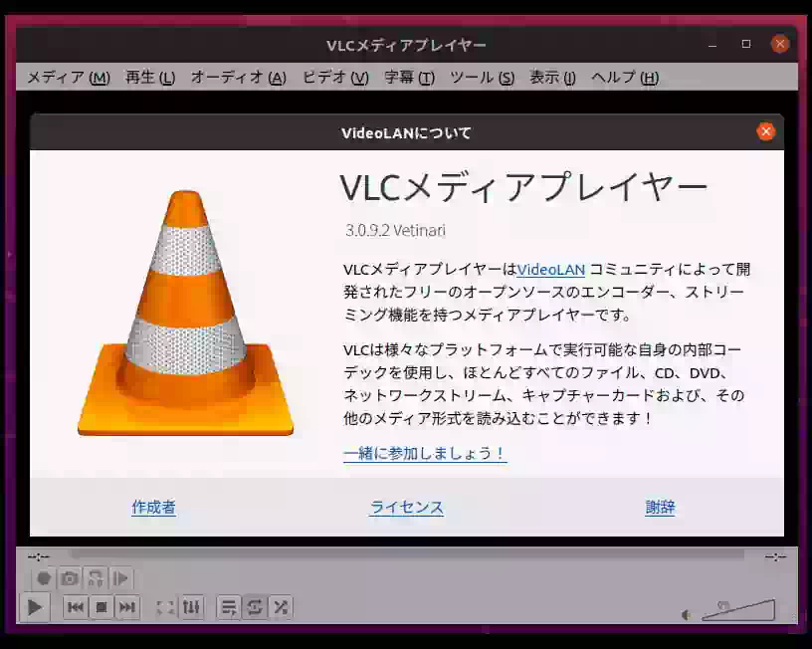Follow the 一緒に参加しましょう！ link
This screenshot has height=649, width=812.
click(425, 454)
